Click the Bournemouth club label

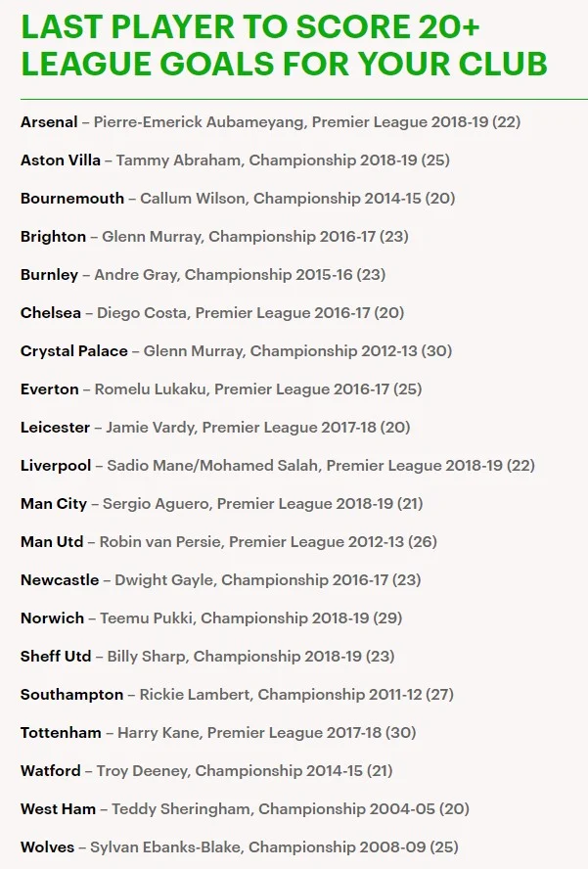point(72,199)
